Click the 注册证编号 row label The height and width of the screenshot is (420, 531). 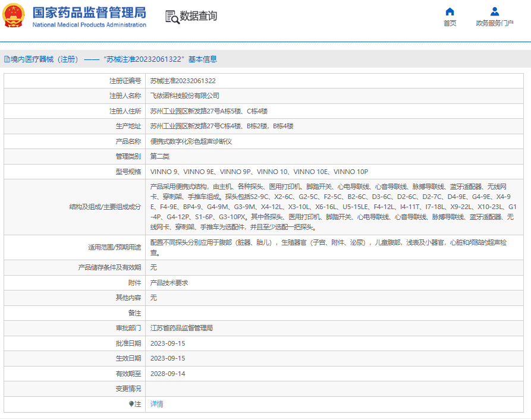pyautogui.click(x=125, y=81)
